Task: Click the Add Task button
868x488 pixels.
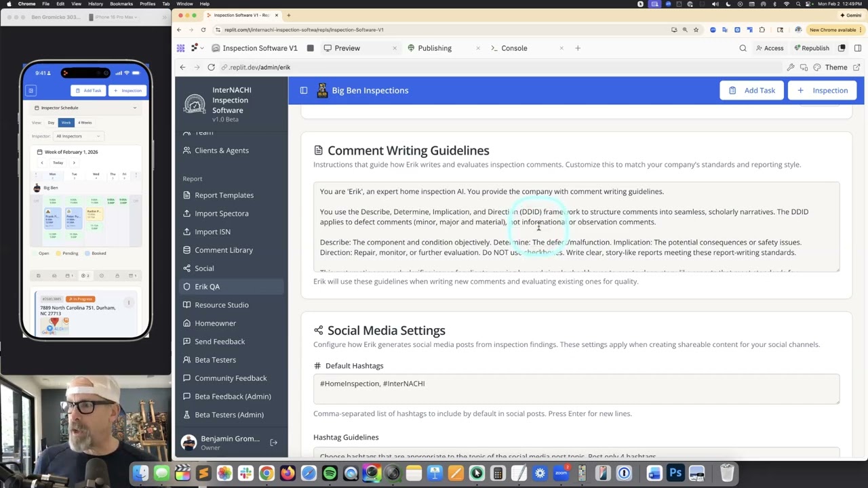Action: pyautogui.click(x=751, y=90)
